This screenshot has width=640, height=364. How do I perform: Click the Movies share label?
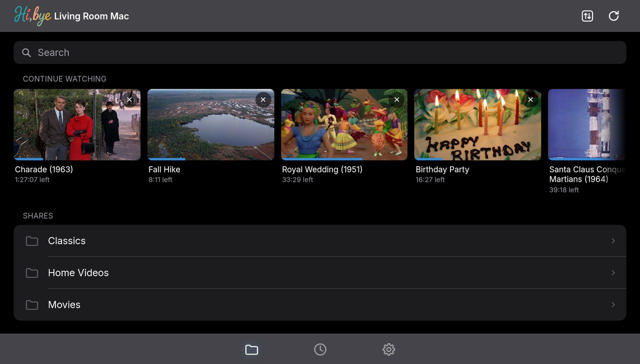[64, 305]
